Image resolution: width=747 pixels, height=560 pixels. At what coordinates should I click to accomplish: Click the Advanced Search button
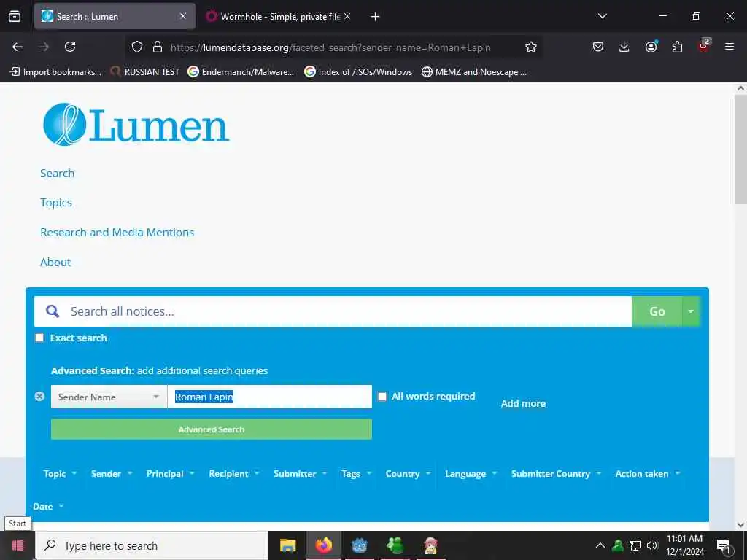coord(212,429)
